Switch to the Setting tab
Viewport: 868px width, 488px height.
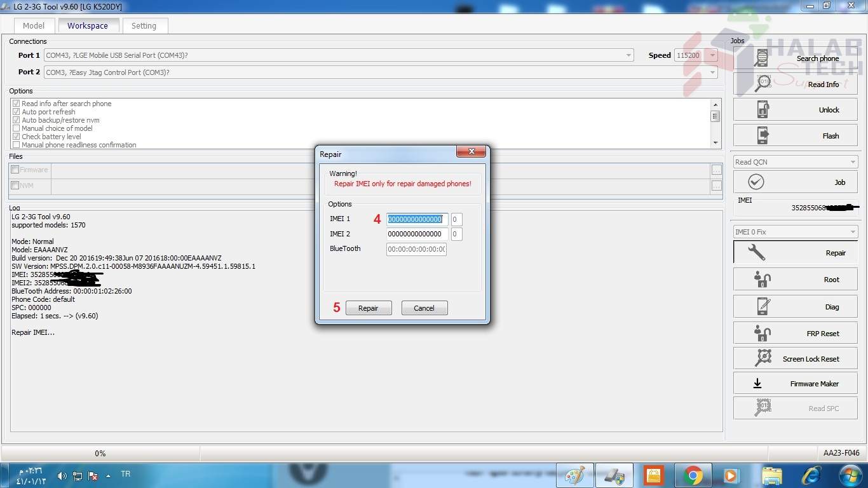click(144, 26)
